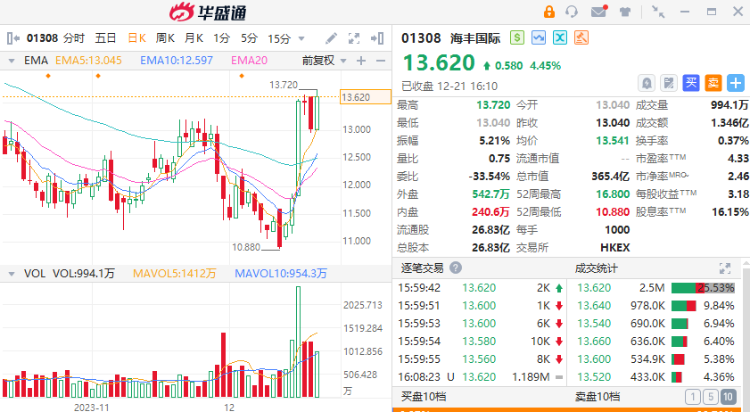Select the pencil drawing tool
Viewport: 750px width, 412px height.
click(331, 38)
